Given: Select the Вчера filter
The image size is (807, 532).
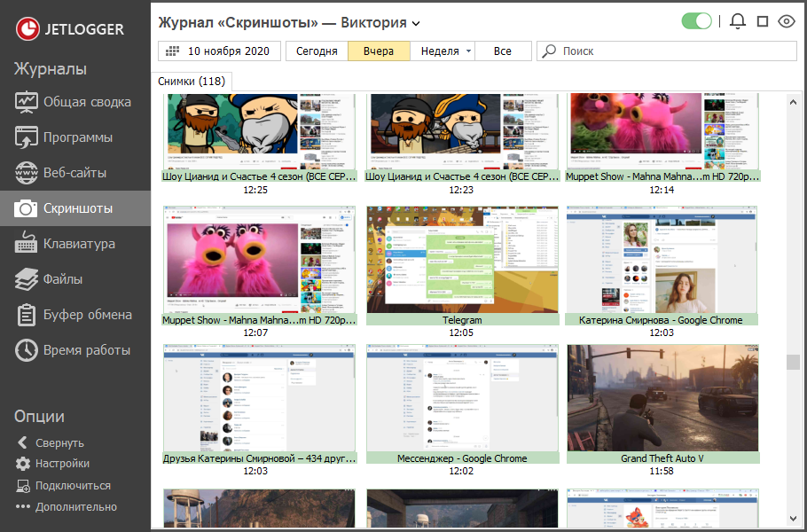Looking at the screenshot, I should click(x=379, y=51).
